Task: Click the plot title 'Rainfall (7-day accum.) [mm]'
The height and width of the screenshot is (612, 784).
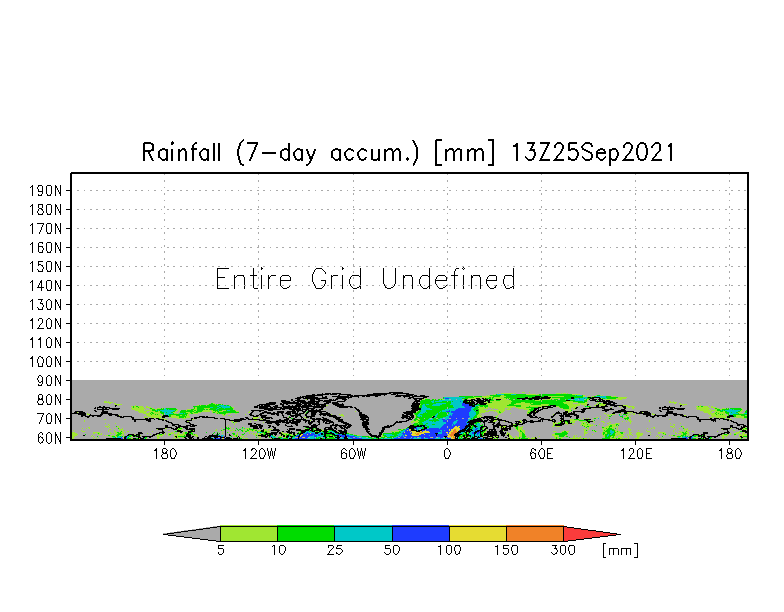Action: click(318, 152)
